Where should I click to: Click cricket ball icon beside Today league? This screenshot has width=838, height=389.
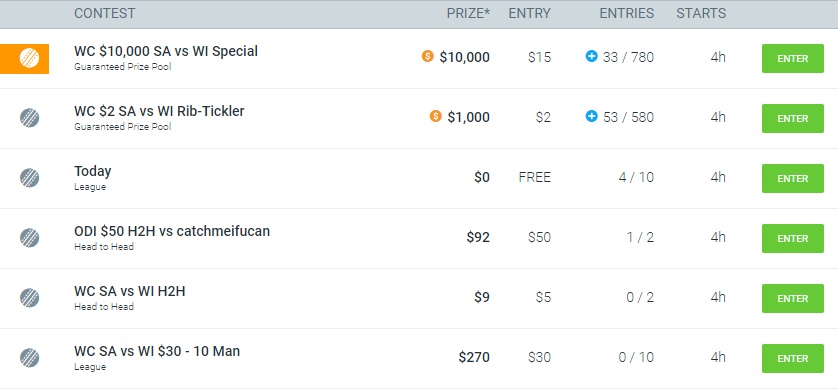(29, 177)
